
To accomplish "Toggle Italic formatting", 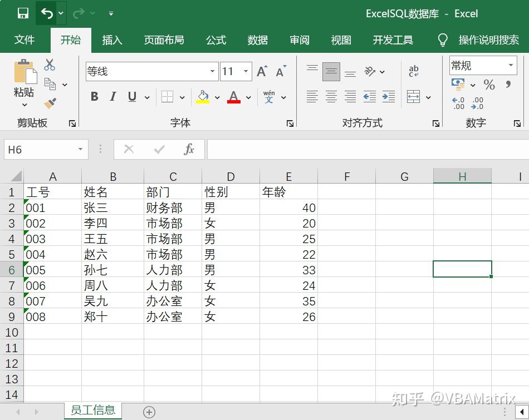I will [113, 97].
